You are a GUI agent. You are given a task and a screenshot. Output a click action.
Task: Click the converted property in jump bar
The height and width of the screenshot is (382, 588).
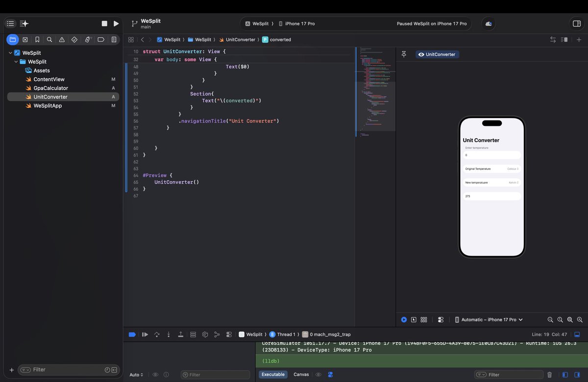pyautogui.click(x=277, y=40)
